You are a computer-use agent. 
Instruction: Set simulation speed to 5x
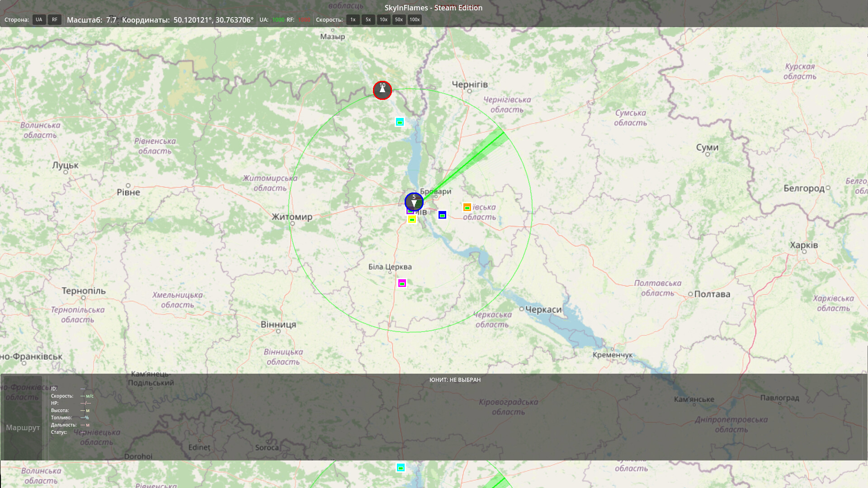click(x=368, y=19)
